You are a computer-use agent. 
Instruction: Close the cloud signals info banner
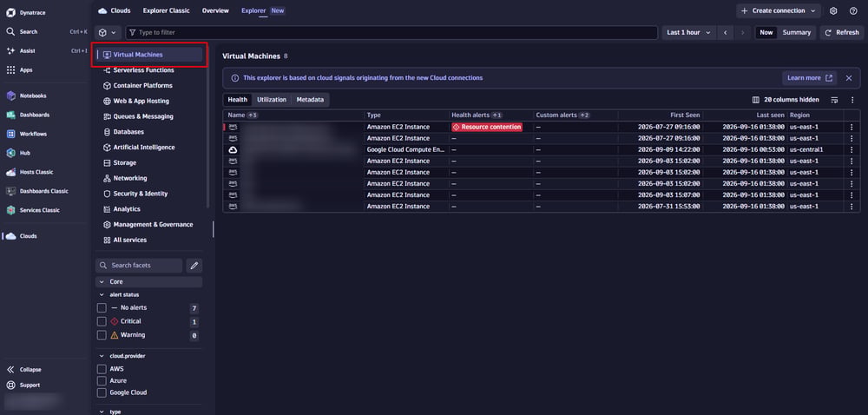tap(849, 78)
